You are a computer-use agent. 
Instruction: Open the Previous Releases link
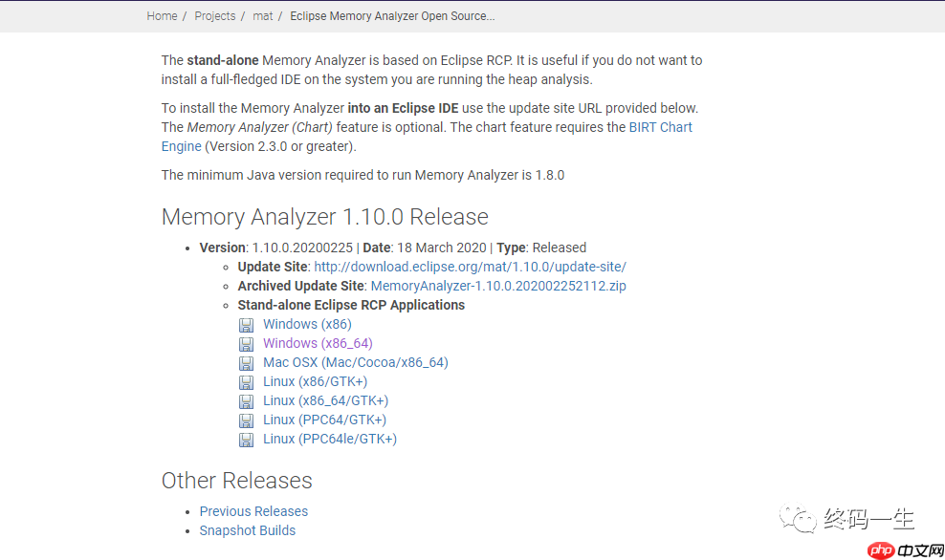click(x=253, y=511)
